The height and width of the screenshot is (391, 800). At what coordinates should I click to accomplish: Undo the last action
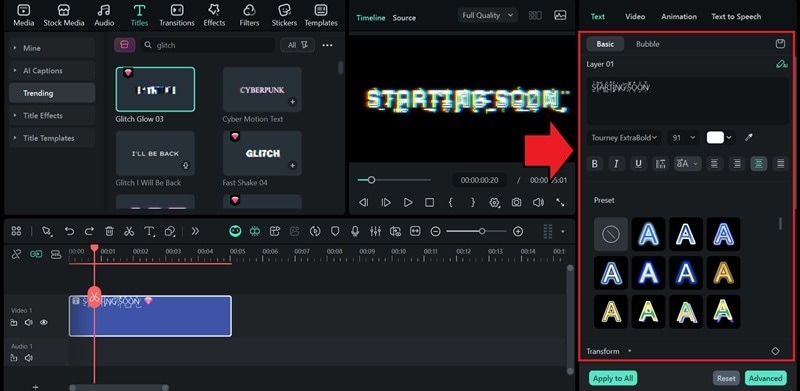[69, 231]
